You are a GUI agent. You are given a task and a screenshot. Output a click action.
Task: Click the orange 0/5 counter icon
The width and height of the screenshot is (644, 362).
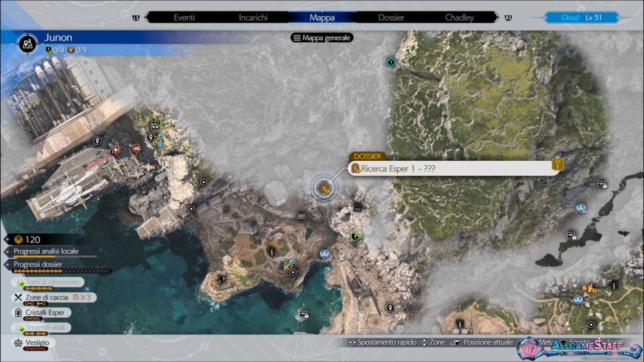click(70, 50)
